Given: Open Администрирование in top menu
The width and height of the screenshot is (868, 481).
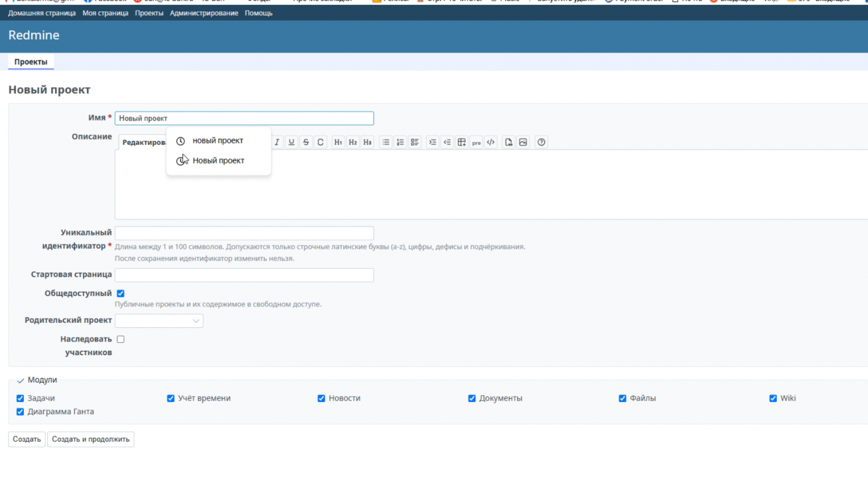Looking at the screenshot, I should [x=204, y=13].
